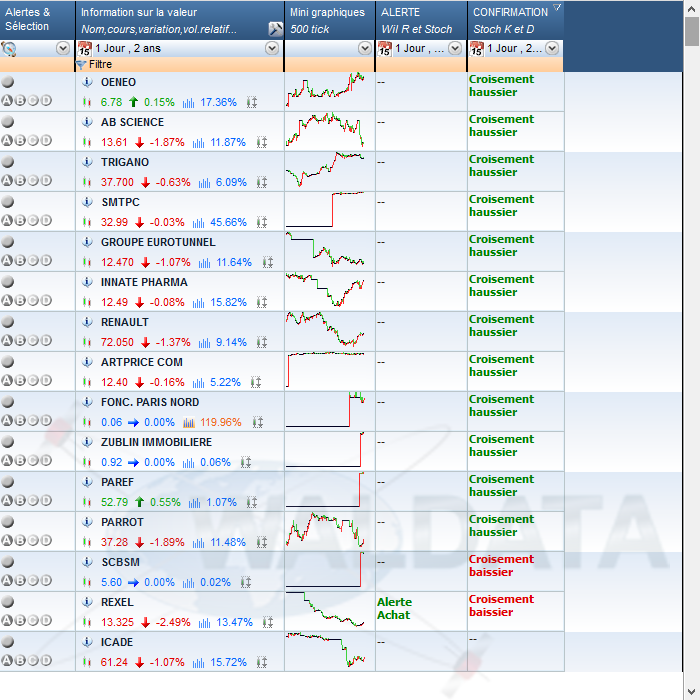Open info icon for INNATE PHARMA

click(x=88, y=282)
